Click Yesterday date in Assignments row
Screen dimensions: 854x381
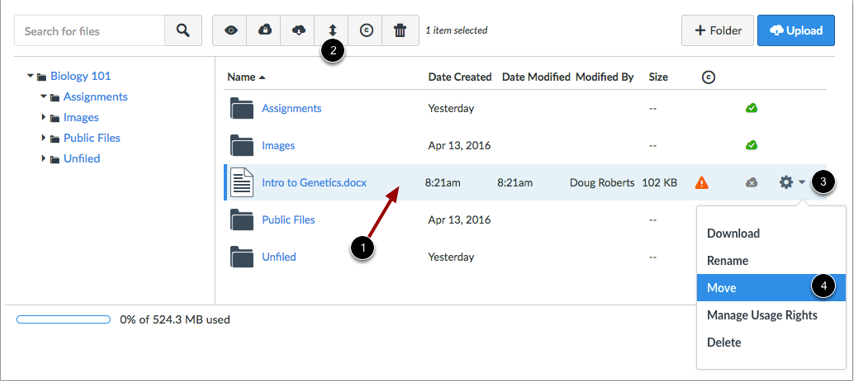(x=451, y=108)
